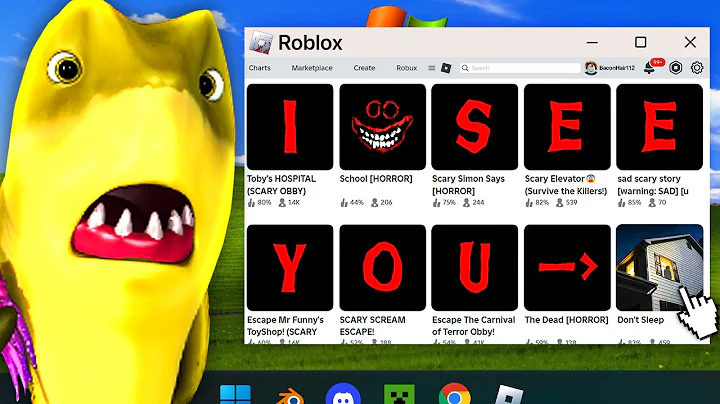Click the School [HORROR] title
This screenshot has width=720, height=404.
376,179
